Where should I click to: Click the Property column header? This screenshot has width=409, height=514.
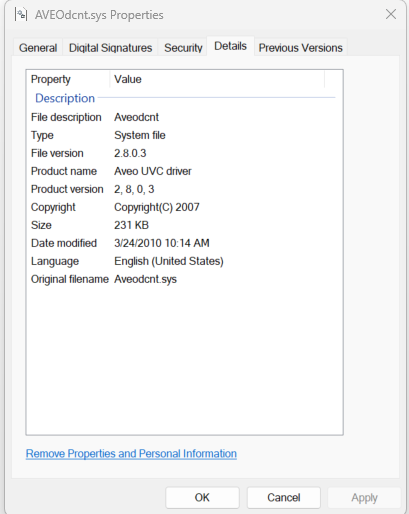(x=68, y=79)
